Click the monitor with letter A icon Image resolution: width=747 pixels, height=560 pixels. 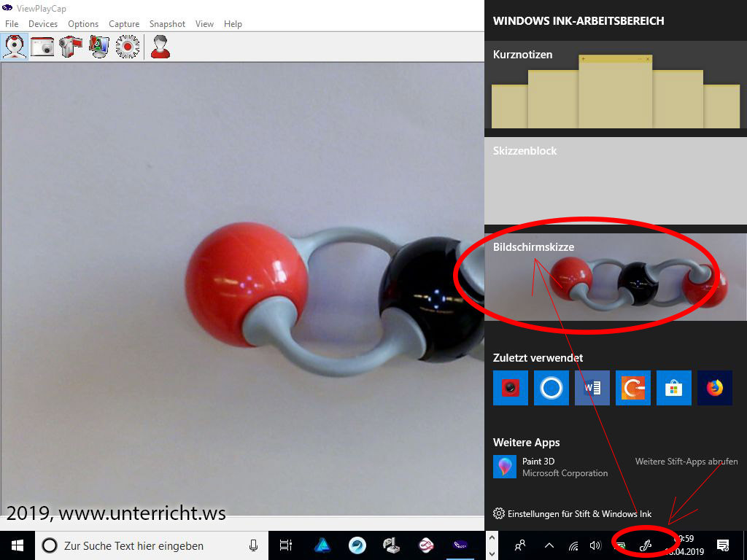tap(98, 47)
